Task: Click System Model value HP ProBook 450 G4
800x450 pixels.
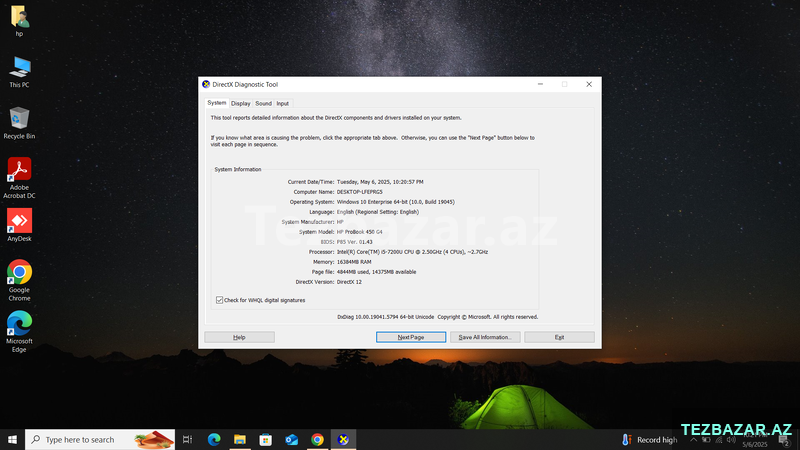Action: [360, 232]
